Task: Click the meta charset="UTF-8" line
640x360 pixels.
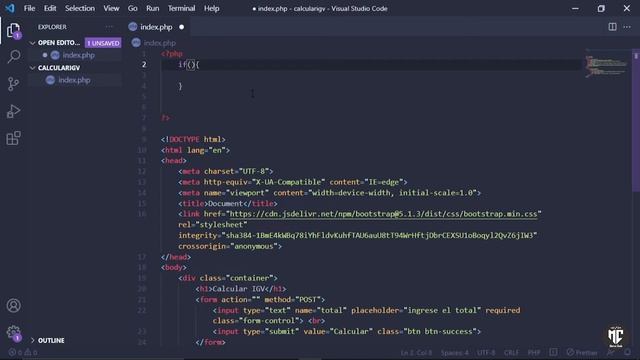Action: coord(226,171)
